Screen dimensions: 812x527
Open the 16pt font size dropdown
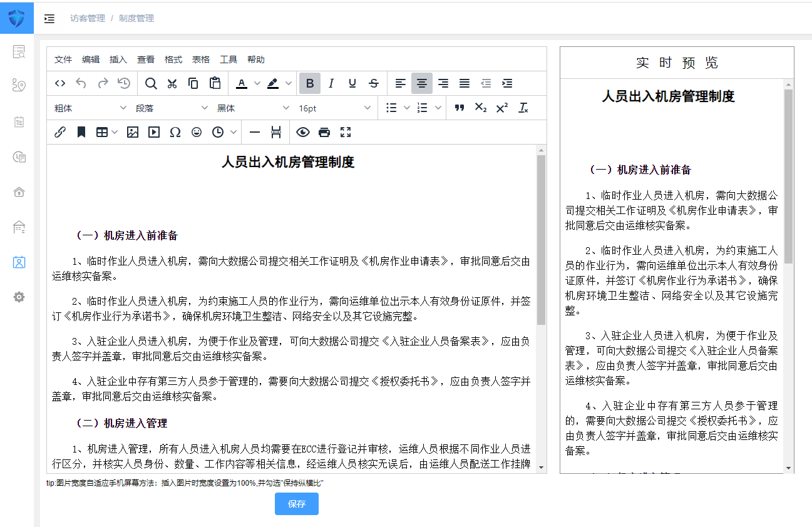334,108
